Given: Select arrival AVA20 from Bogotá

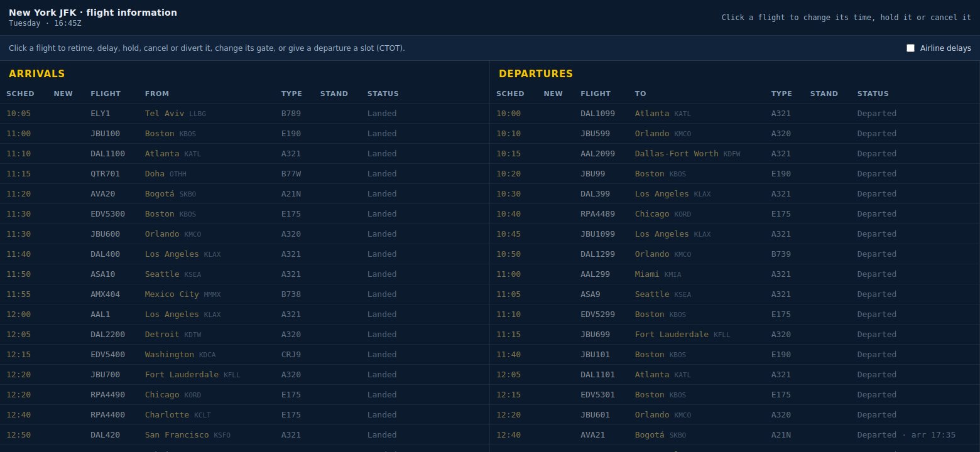Looking at the screenshot, I should pos(244,194).
